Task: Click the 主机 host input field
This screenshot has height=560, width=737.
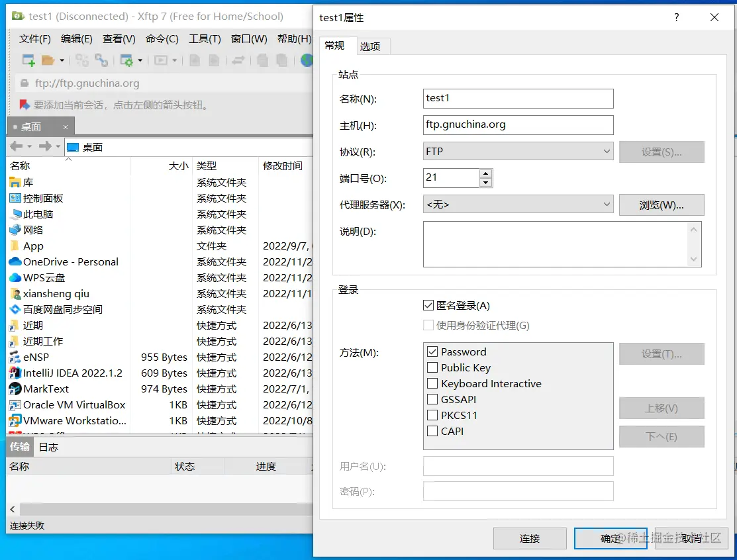Action: [x=518, y=125]
